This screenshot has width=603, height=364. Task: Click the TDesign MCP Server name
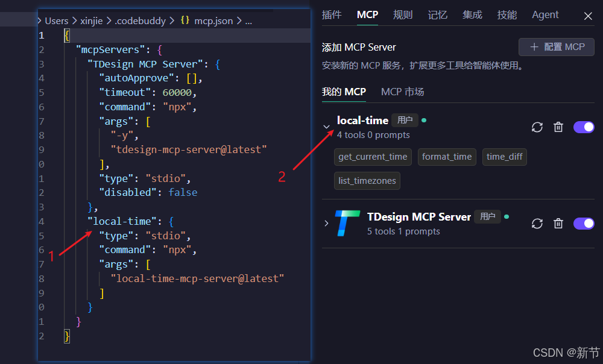pos(419,217)
